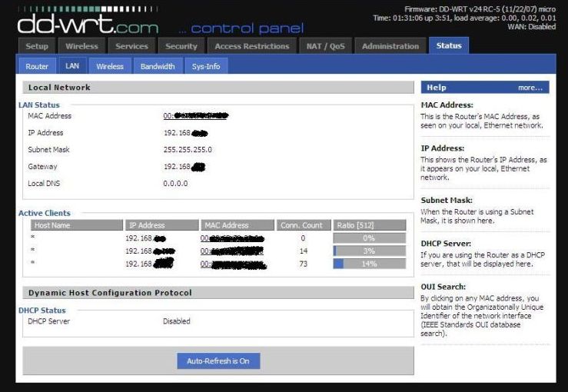Go to the Security tab

(181, 46)
